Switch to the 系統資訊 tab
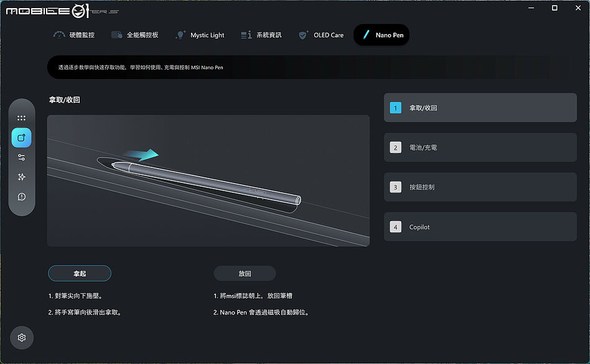 261,35
